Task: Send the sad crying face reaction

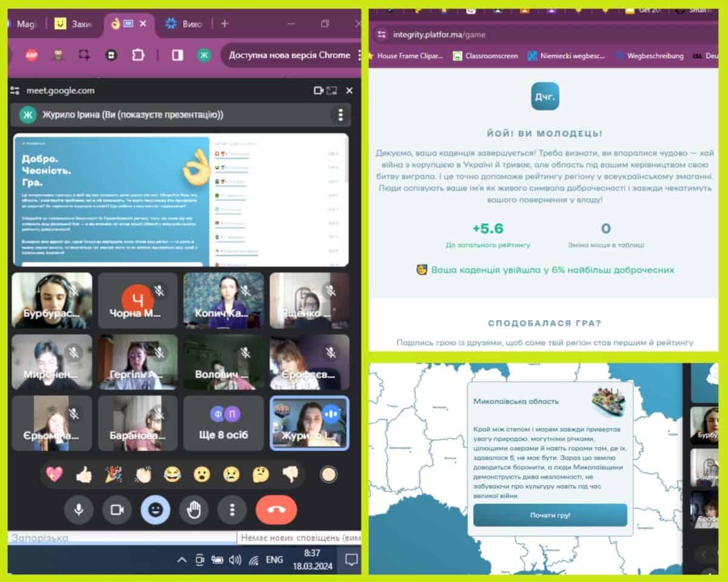Action: coord(231,474)
